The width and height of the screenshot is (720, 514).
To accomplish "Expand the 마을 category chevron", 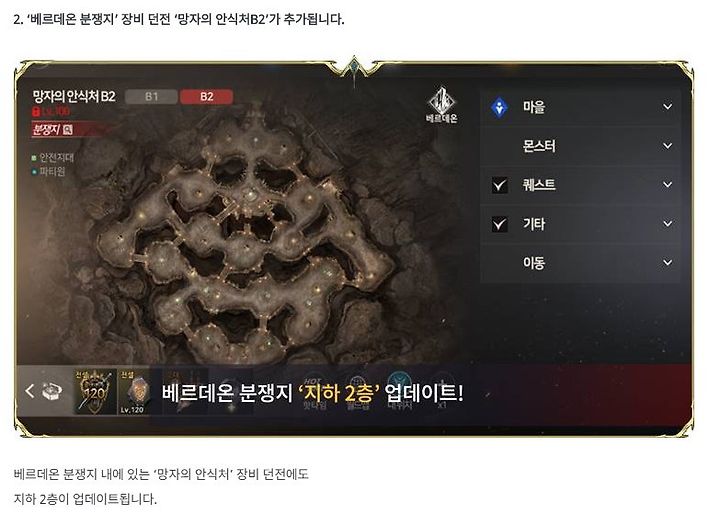I will tap(668, 107).
